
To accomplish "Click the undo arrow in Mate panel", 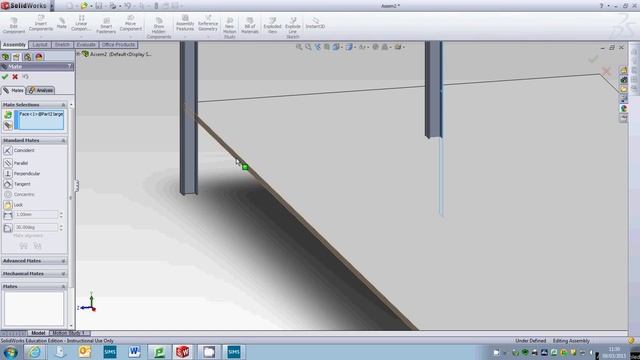I will (x=25, y=77).
